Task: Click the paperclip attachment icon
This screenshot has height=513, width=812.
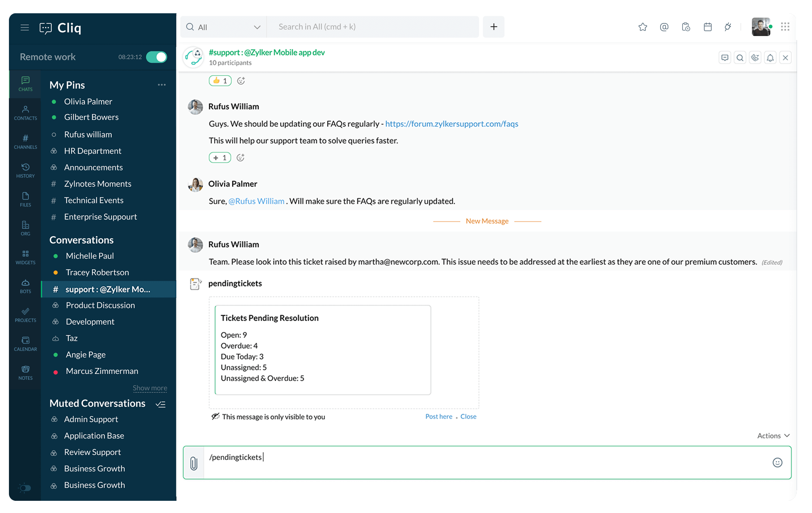Action: tap(194, 463)
